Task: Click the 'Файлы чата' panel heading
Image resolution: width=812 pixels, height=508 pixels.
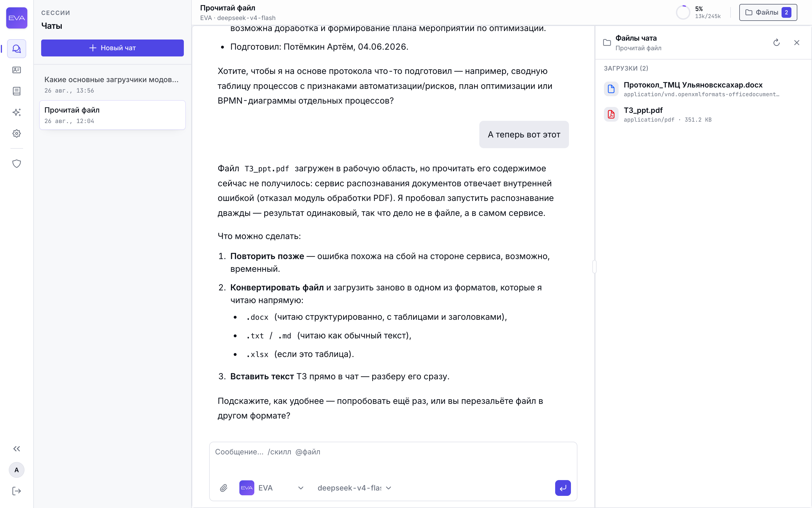Action: click(636, 38)
